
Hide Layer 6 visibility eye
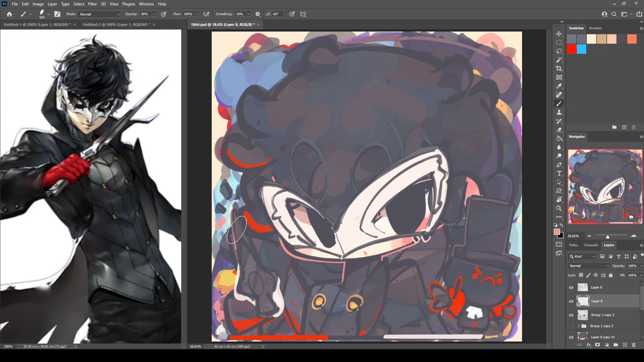coord(571,288)
